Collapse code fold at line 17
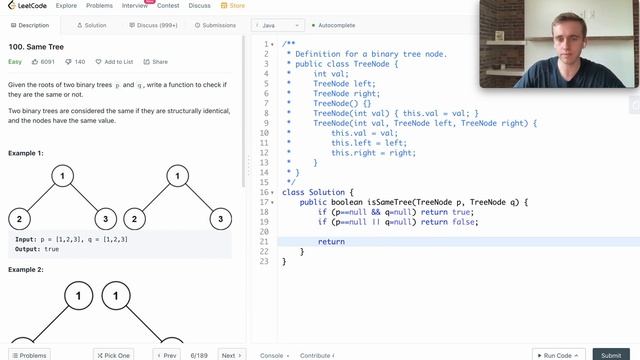640x360 pixels. pos(273,202)
